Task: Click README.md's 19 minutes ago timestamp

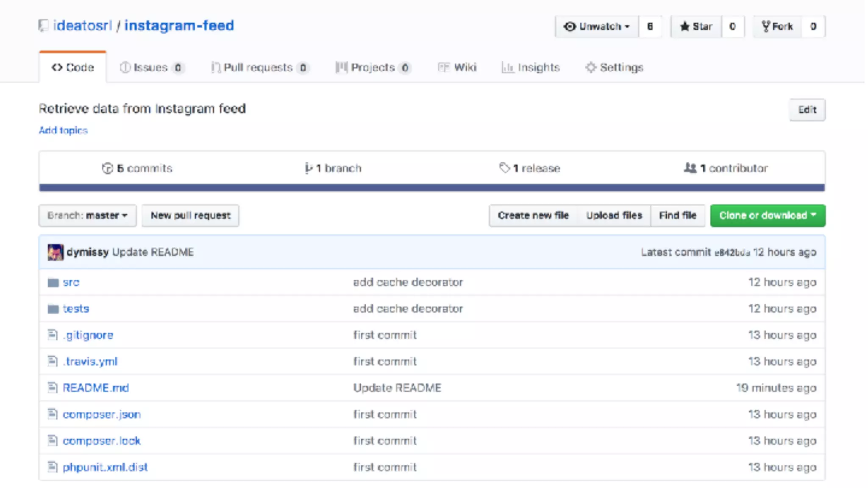Action: coord(776,388)
